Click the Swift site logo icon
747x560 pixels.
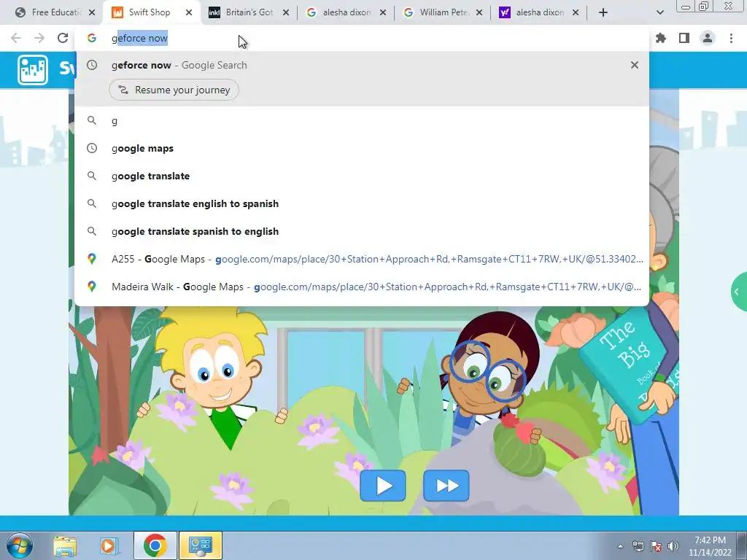(x=33, y=70)
